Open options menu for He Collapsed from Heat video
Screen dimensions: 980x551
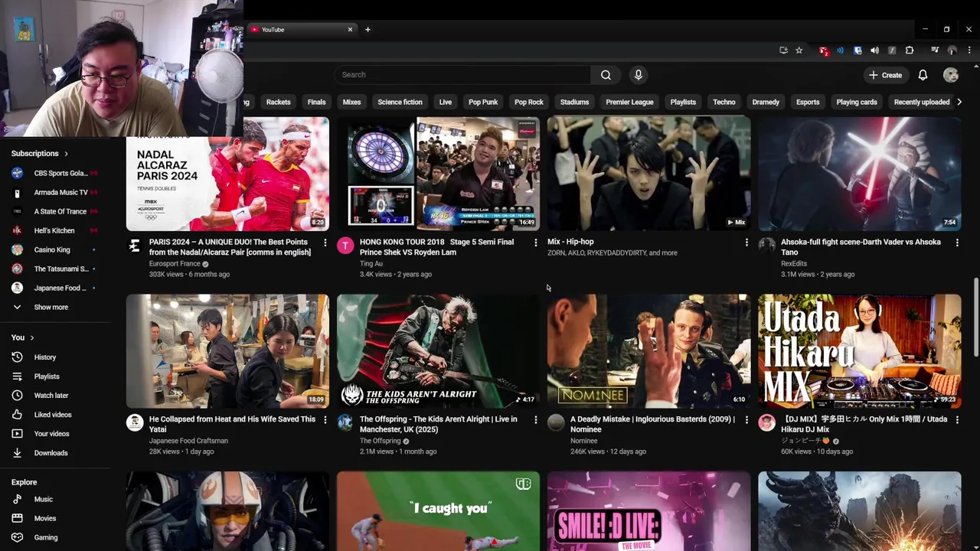coord(325,420)
